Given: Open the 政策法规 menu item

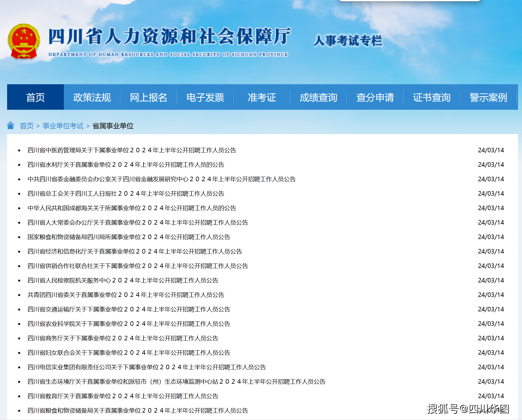Looking at the screenshot, I should (x=92, y=97).
